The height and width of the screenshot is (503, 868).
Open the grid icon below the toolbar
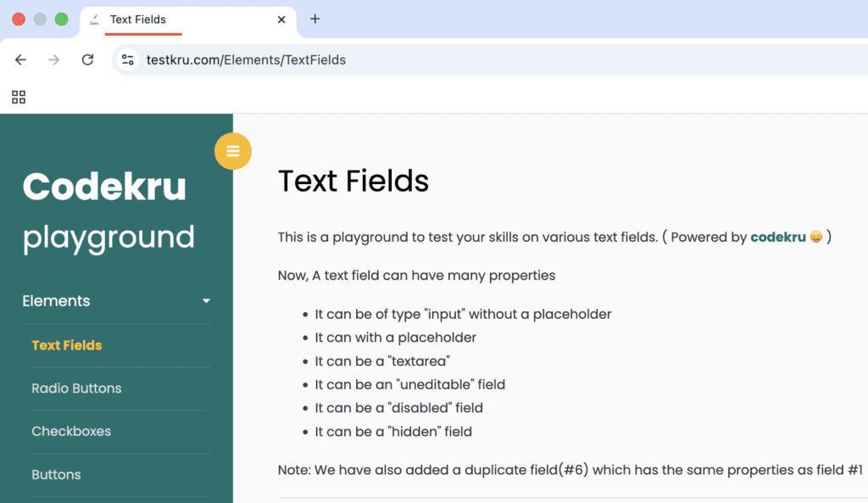click(x=18, y=97)
